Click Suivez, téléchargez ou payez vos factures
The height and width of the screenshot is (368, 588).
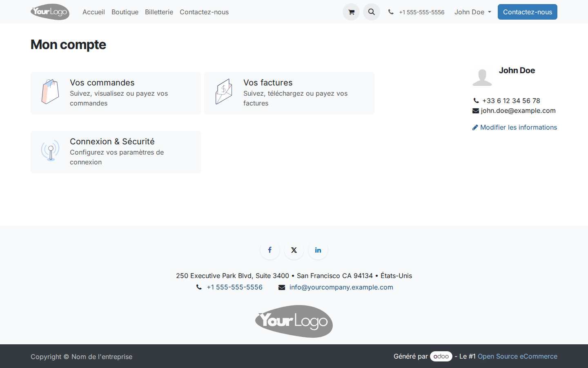coord(295,98)
